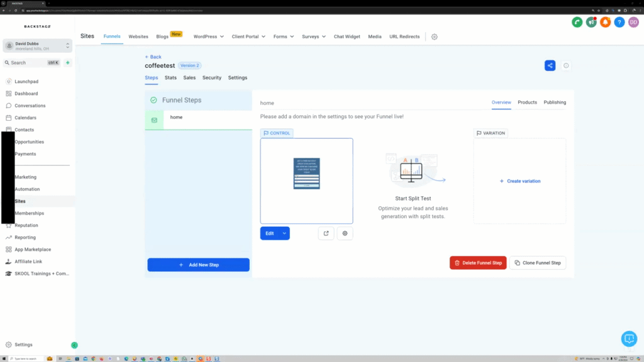The image size is (644, 362).
Task: Delete the funnel step
Action: (478, 263)
